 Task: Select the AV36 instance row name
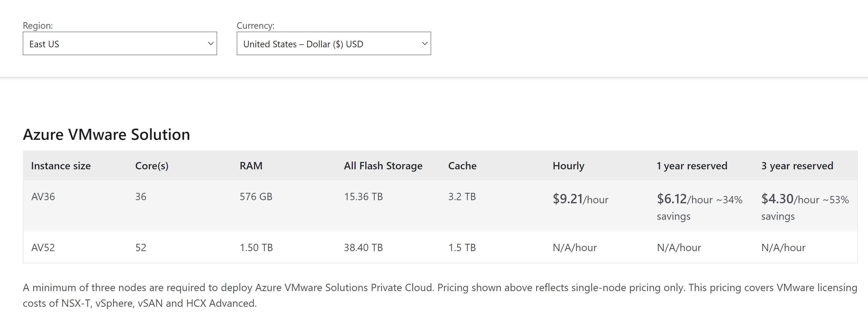pyautogui.click(x=43, y=196)
